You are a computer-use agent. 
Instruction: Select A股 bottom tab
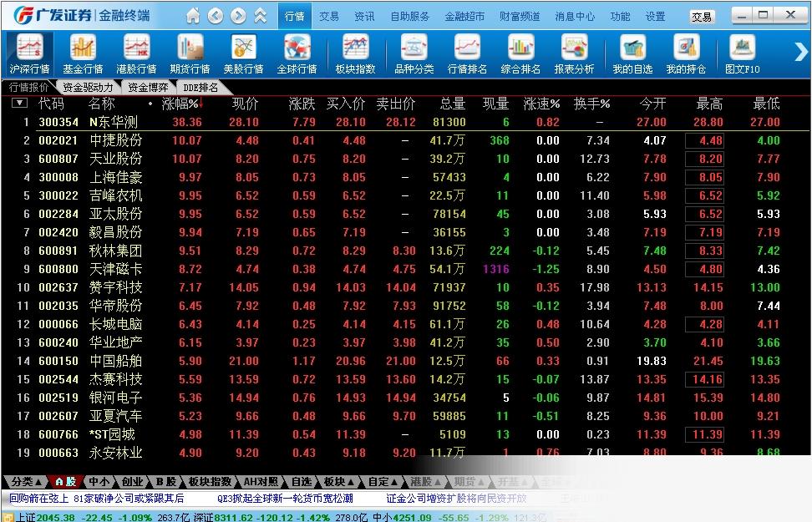(x=65, y=482)
